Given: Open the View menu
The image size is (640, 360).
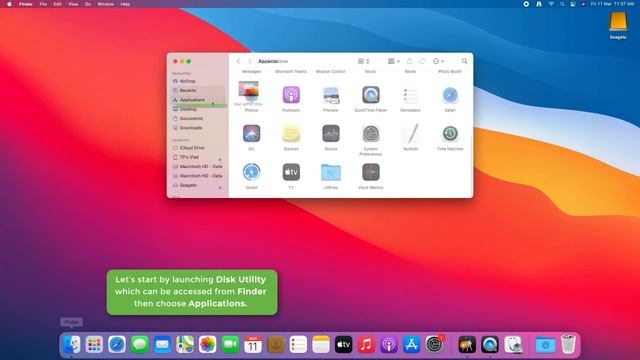Looking at the screenshot, I should click(x=73, y=4).
